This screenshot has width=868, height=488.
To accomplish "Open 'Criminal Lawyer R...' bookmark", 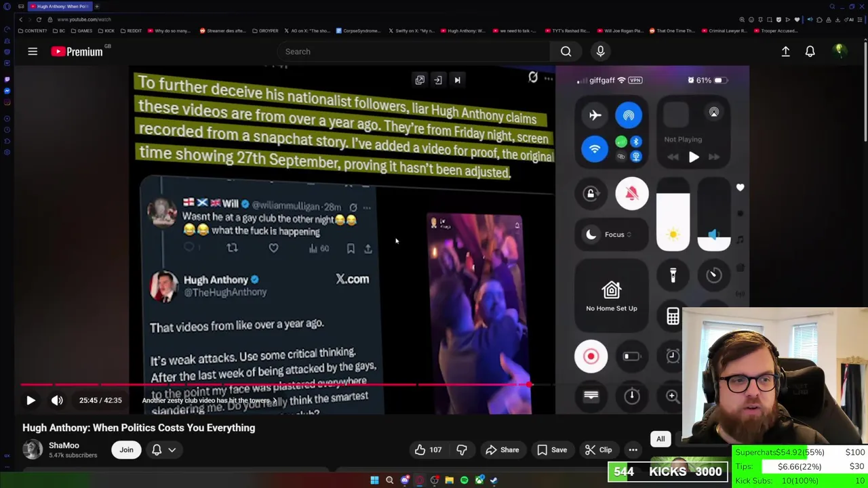I will tap(725, 30).
